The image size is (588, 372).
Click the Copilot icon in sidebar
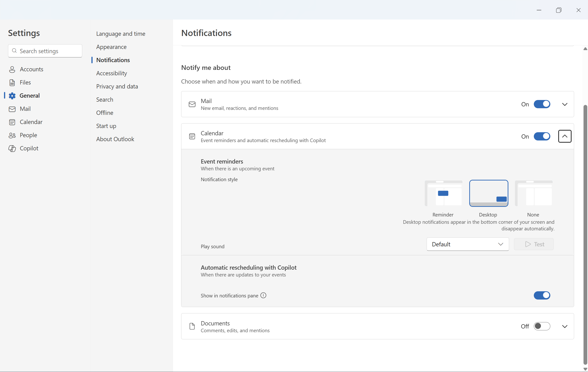pos(12,148)
